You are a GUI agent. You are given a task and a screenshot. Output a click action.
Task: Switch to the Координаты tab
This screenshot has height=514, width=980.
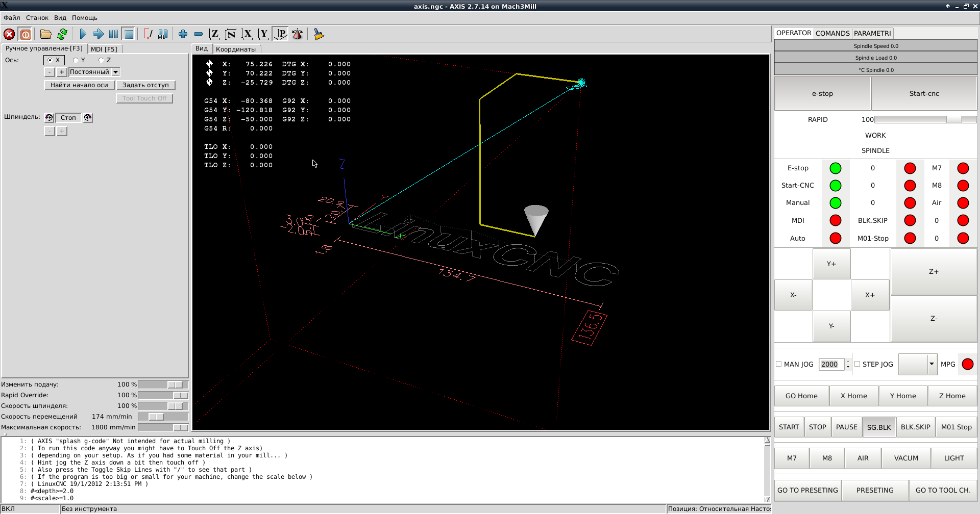236,49
